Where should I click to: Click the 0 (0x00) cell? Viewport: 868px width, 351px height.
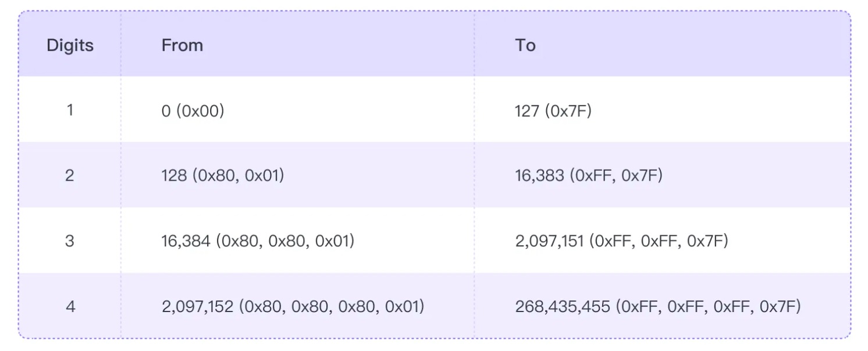click(x=193, y=110)
